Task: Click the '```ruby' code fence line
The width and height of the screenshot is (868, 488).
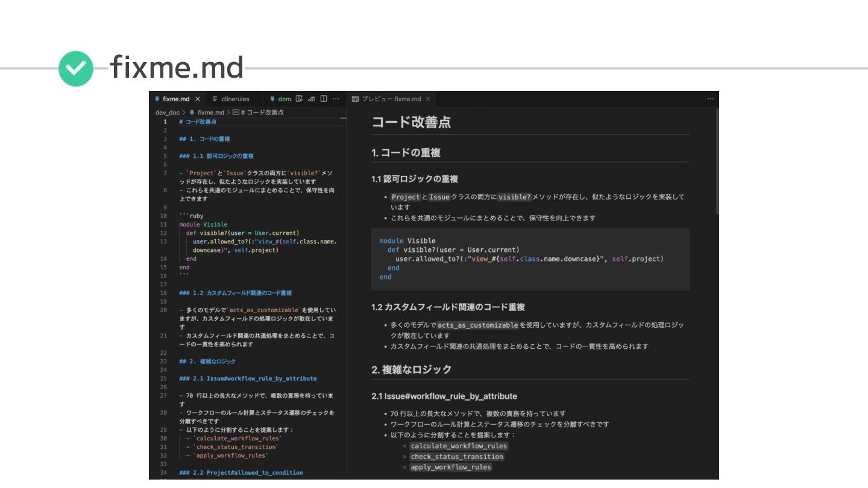Action: (x=191, y=216)
